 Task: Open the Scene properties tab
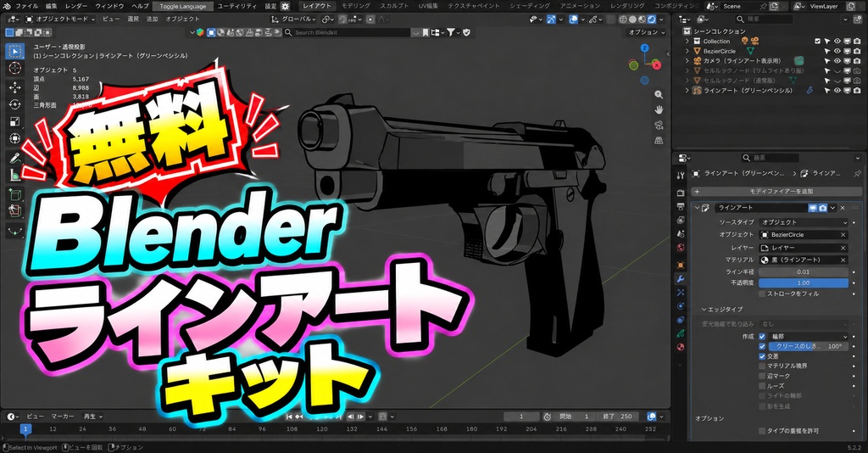coord(681,233)
